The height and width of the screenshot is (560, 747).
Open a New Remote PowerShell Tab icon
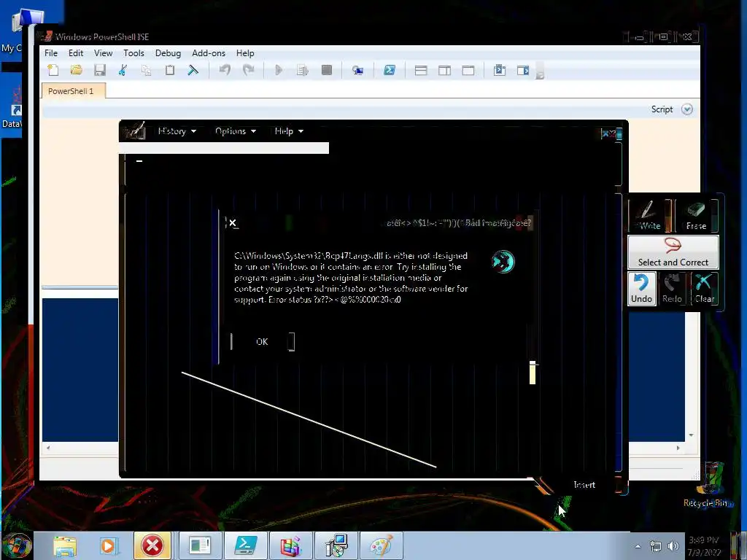[357, 71]
